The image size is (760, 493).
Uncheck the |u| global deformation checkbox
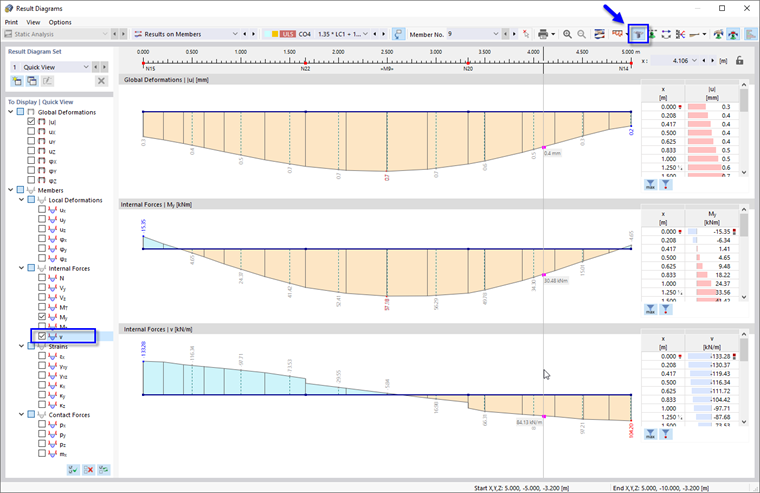coord(31,122)
